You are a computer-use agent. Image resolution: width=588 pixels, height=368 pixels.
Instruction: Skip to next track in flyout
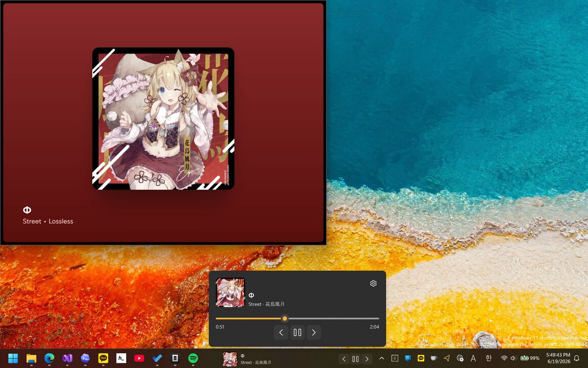tap(314, 332)
